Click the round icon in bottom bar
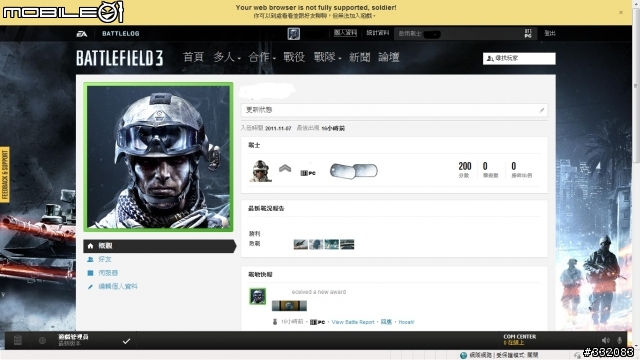Image resolution: width=640 pixels, height=360 pixels. (x=42, y=340)
